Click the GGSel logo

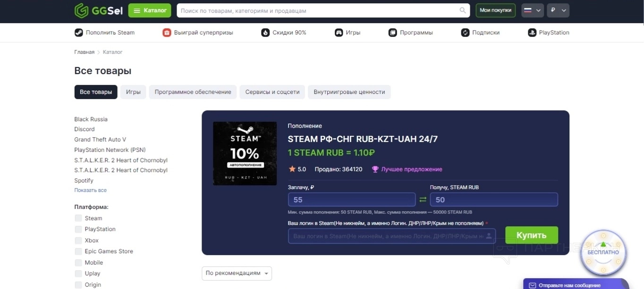98,10
